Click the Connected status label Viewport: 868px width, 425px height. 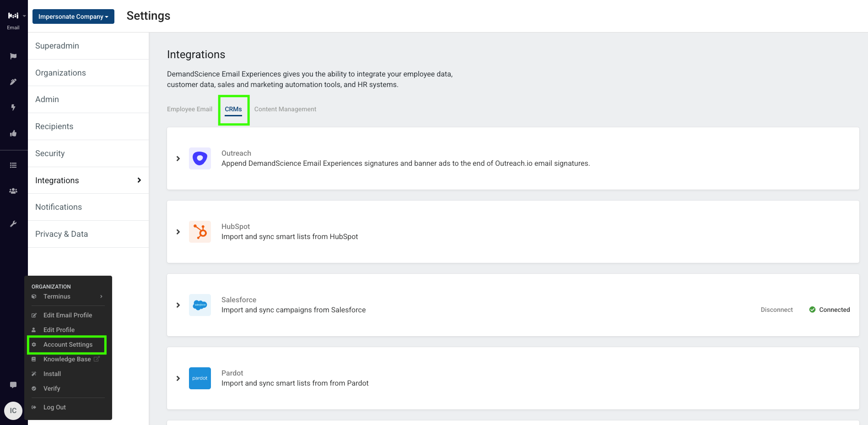(x=834, y=310)
